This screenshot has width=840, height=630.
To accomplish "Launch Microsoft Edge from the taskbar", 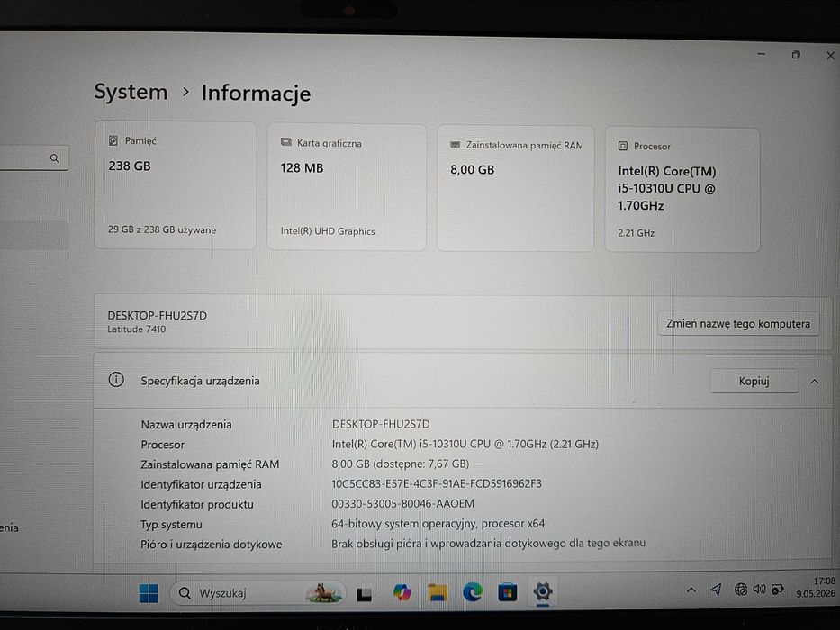I will coord(472,592).
